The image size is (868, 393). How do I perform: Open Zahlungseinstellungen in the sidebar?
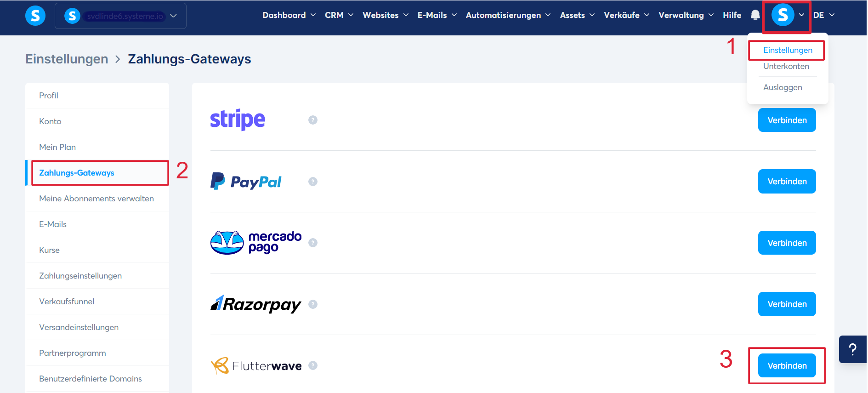coord(97,276)
